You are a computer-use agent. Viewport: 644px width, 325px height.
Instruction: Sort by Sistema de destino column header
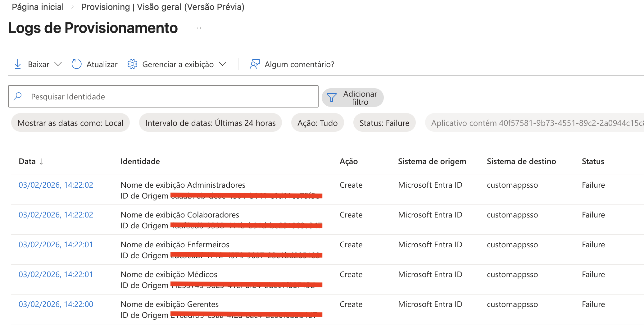[x=521, y=161]
